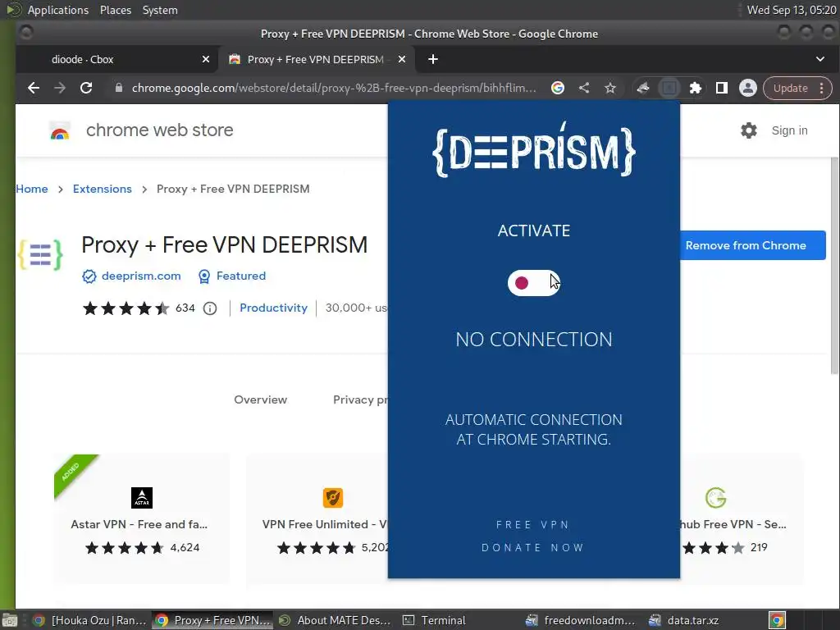Click the Chrome Web Store logo
This screenshot has height=630, width=840.
coord(60,130)
